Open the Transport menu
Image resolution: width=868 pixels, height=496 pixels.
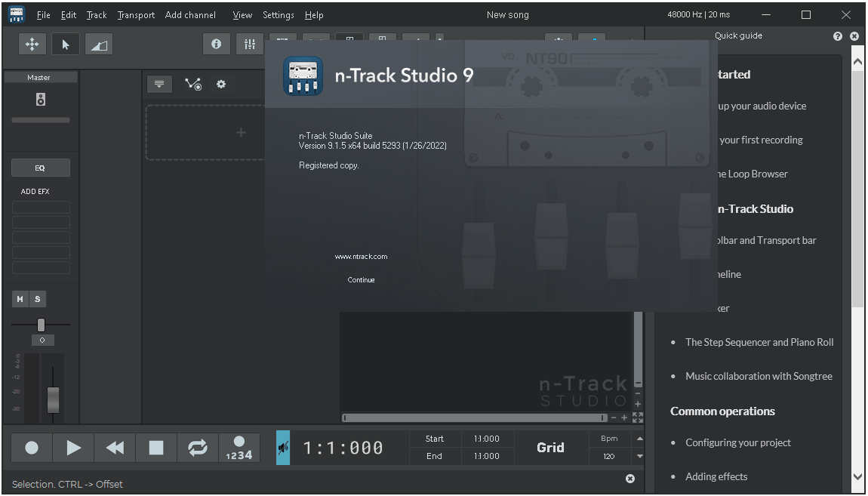coord(136,15)
